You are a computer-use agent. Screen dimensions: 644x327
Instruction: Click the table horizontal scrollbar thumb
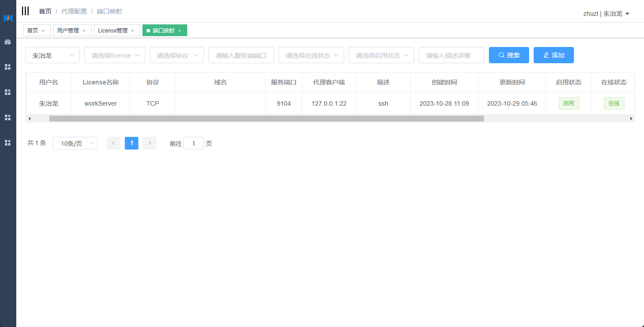(x=266, y=118)
